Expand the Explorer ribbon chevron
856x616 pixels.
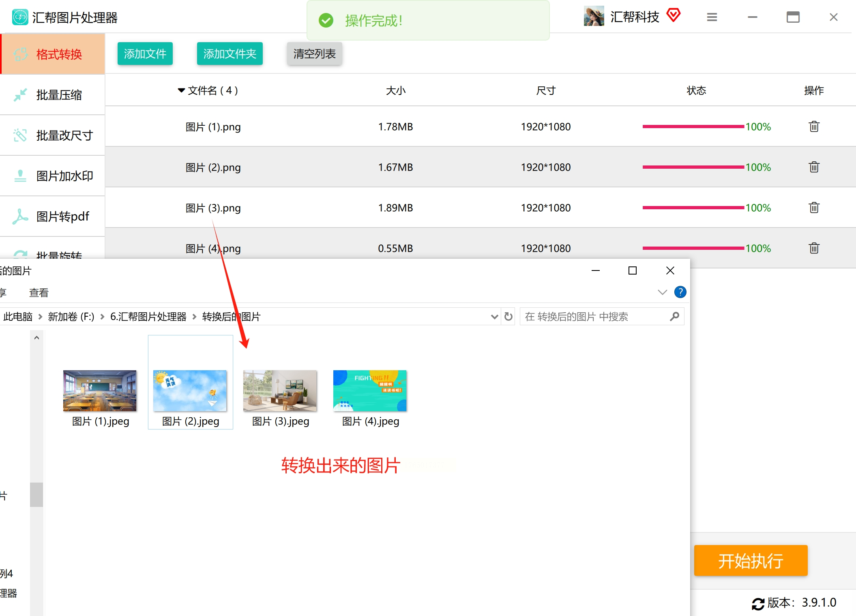[x=662, y=292]
